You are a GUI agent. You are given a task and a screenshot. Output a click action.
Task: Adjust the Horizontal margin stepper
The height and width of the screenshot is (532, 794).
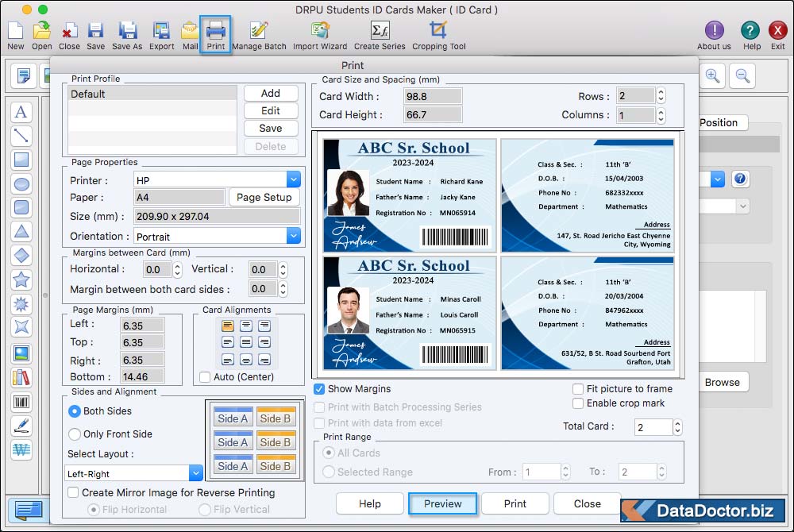tap(177, 270)
